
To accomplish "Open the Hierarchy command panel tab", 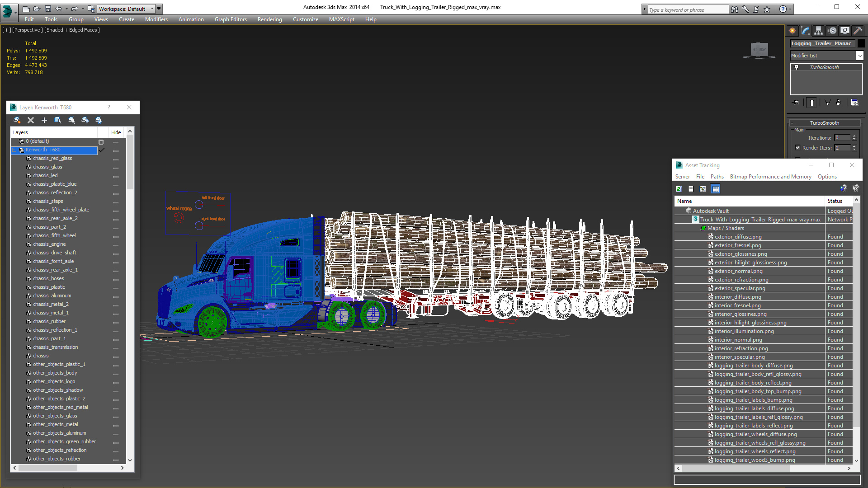I will tap(819, 31).
